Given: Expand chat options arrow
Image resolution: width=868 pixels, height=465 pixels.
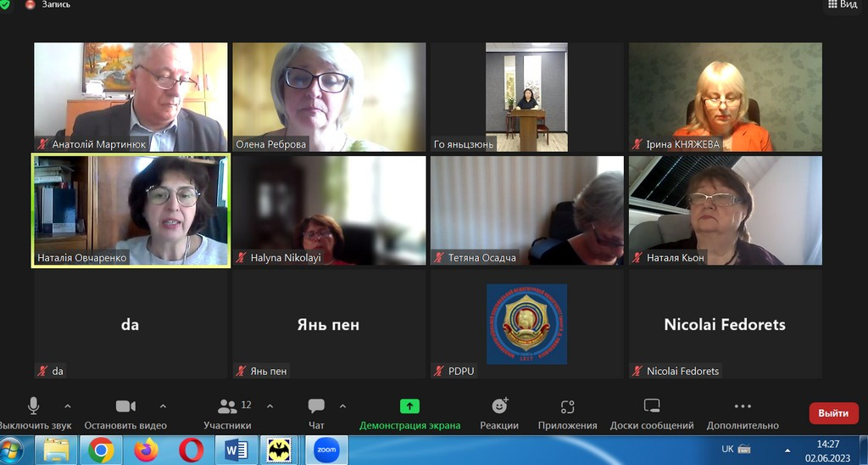Looking at the screenshot, I should pos(342,406).
